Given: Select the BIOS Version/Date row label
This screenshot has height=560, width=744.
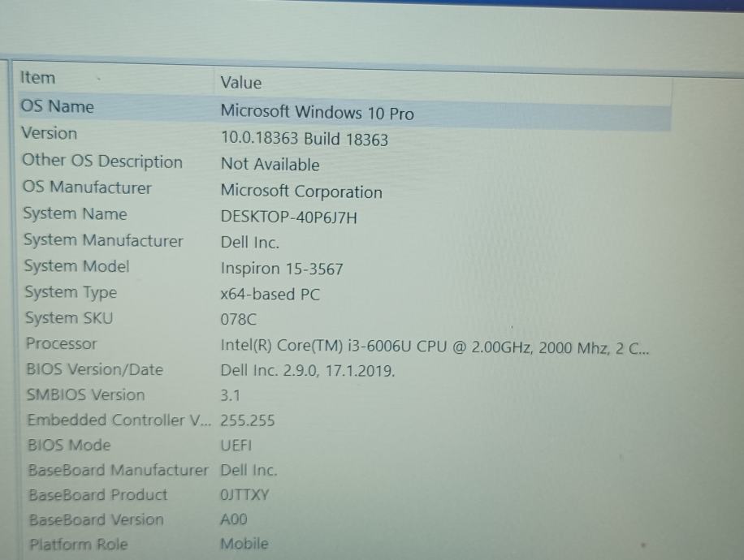Looking at the screenshot, I should pyautogui.click(x=94, y=369).
